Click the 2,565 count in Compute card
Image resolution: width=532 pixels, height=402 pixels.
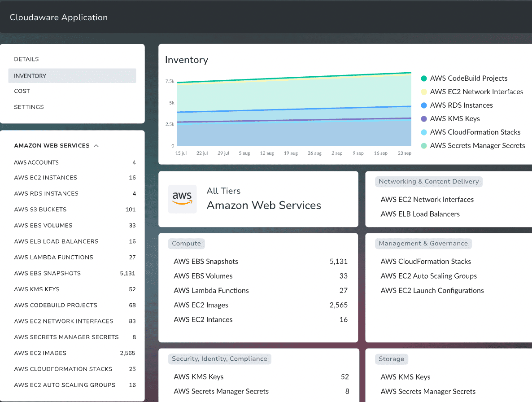[339, 305]
